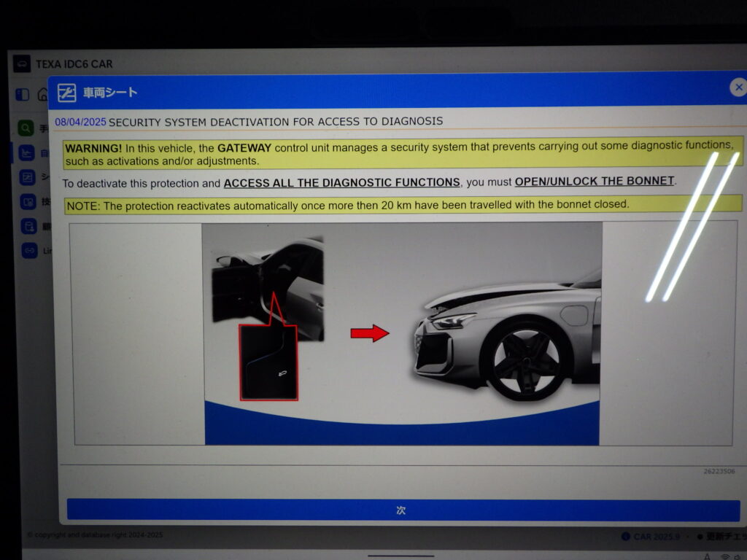This screenshot has height=560, width=747.
Task: Open the green magnifier search sidebar icon
Action: (27, 128)
